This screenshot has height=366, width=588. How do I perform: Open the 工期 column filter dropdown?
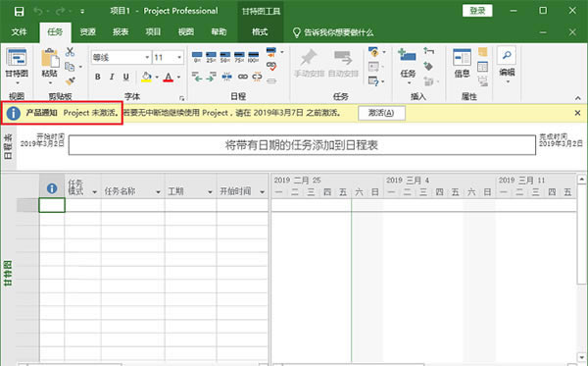[210, 192]
